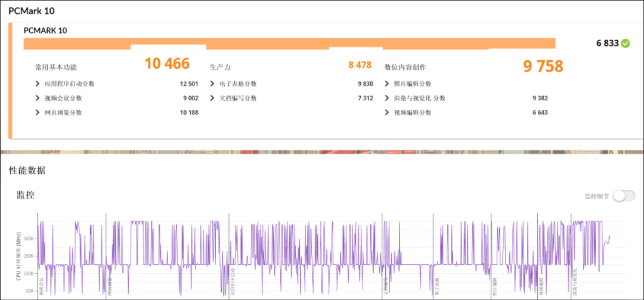This screenshot has height=300, width=644.
Task: Click the 监控 chart heading
Action: [26, 195]
